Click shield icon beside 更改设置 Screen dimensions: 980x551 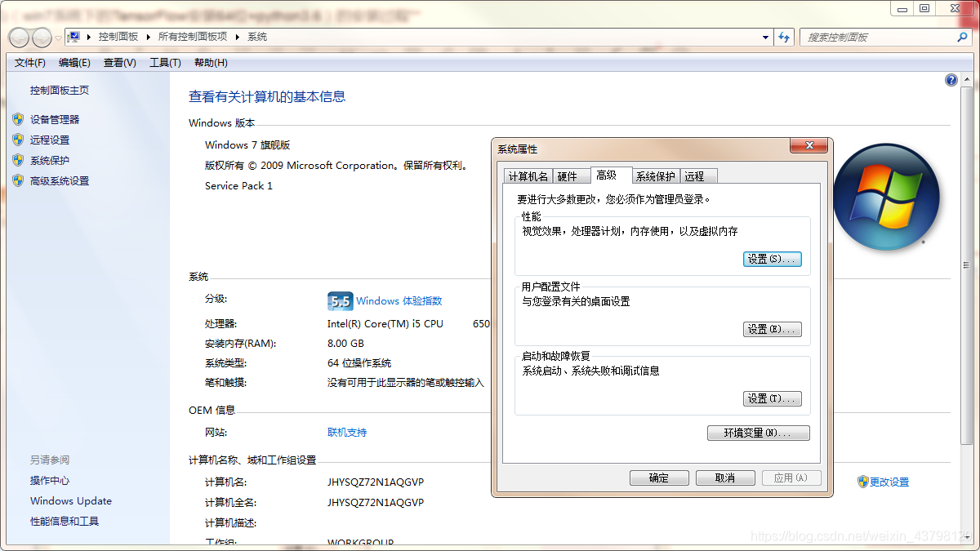(862, 482)
